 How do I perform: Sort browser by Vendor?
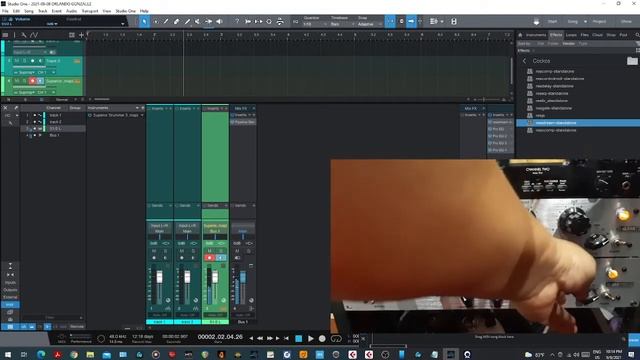tap(569, 43)
